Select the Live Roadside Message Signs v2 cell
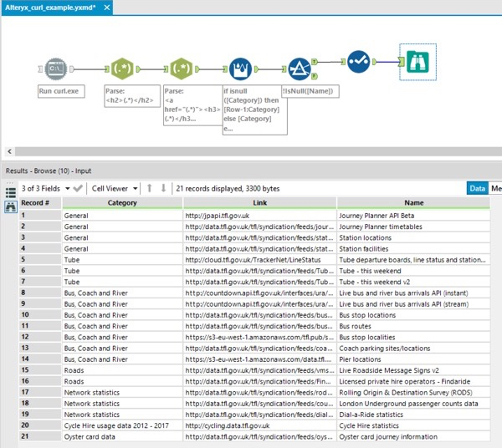The height and width of the screenshot is (448, 502). 413,370
